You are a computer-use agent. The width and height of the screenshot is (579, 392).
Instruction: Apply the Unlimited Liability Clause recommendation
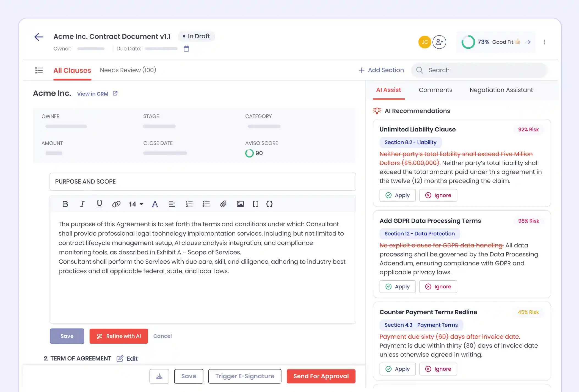coord(398,195)
